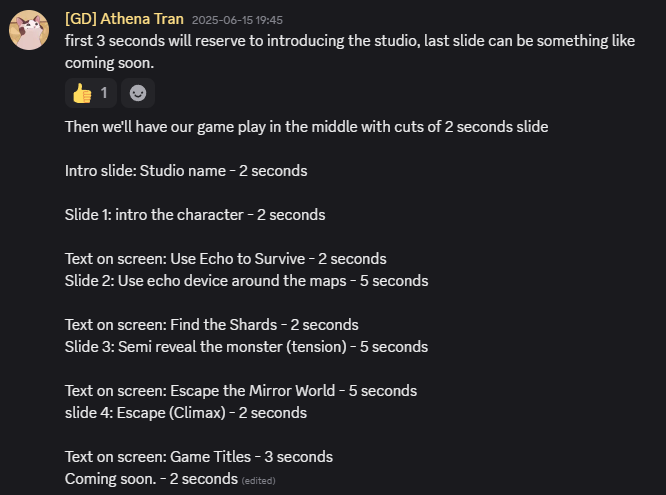Click the "Find the Shards" text line
Screen dimensions: 666x495
[211, 324]
